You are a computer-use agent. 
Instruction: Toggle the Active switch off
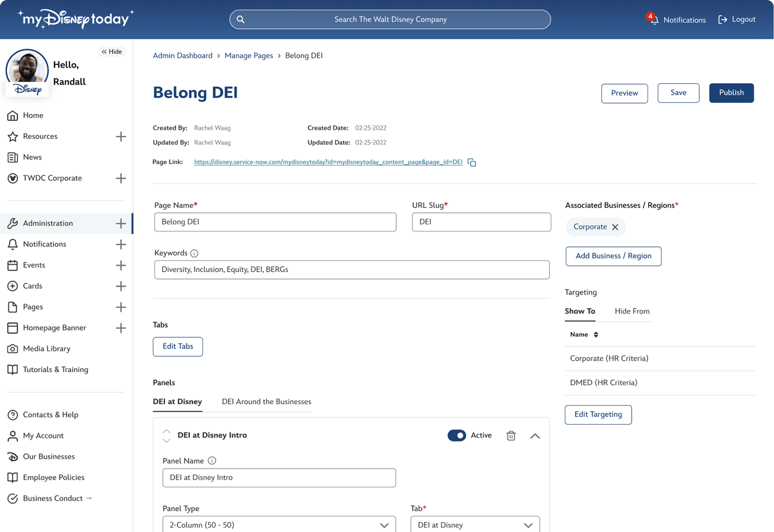pyautogui.click(x=456, y=435)
